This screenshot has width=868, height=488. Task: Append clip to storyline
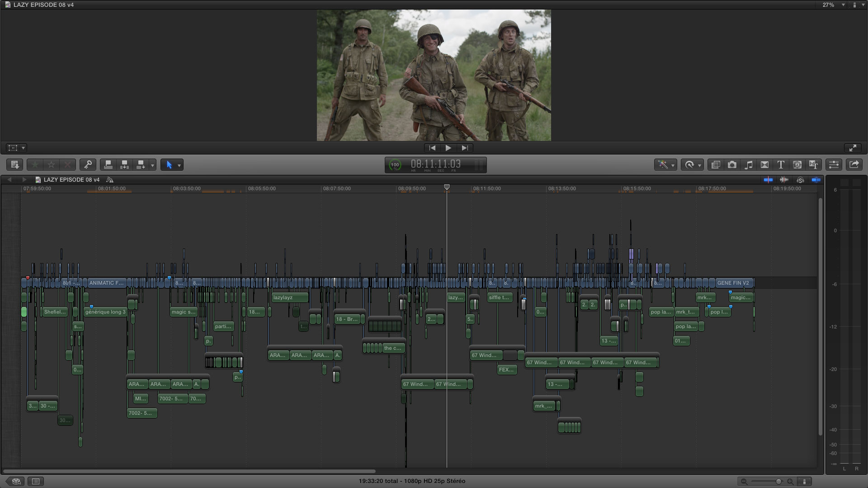pyautogui.click(x=141, y=165)
